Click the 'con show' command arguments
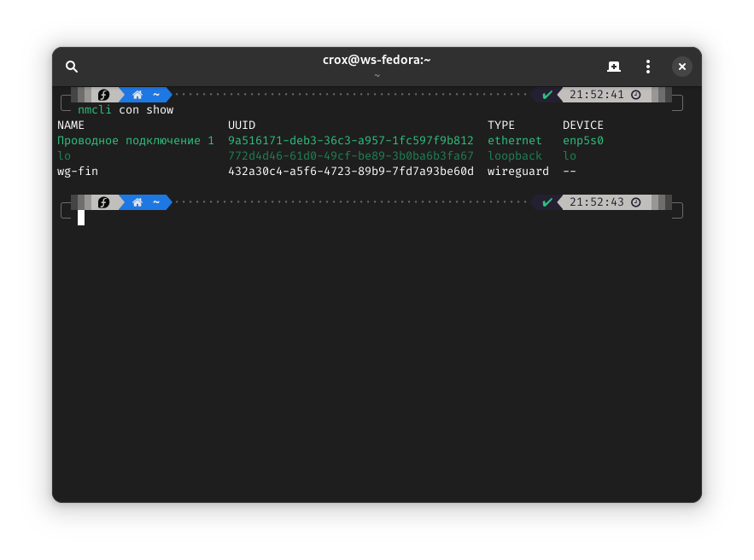 pos(146,110)
